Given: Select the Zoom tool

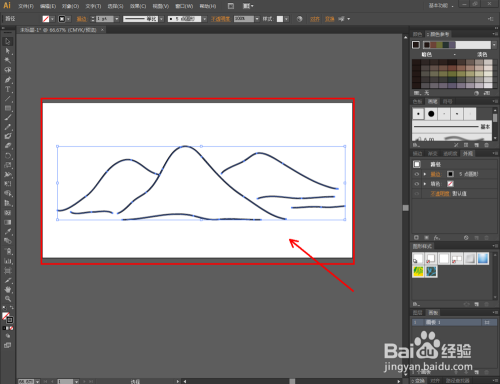Looking at the screenshot, I should pyautogui.click(x=8, y=299).
